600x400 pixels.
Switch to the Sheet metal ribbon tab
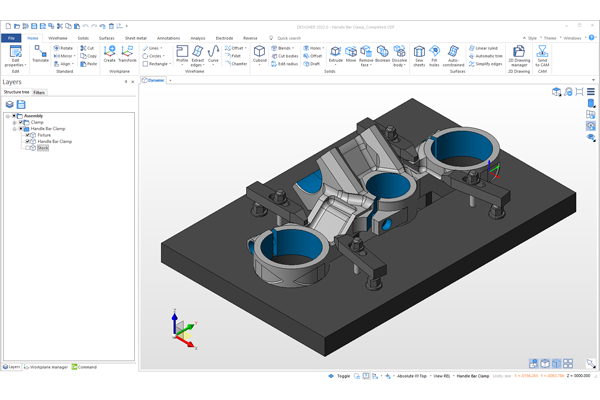point(135,37)
